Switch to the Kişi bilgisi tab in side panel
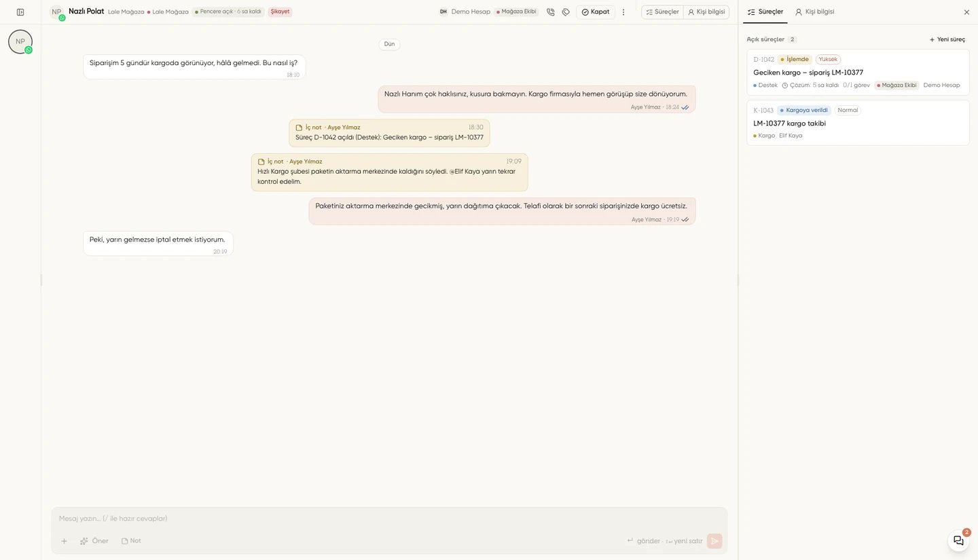The width and height of the screenshot is (978, 560). coord(814,12)
